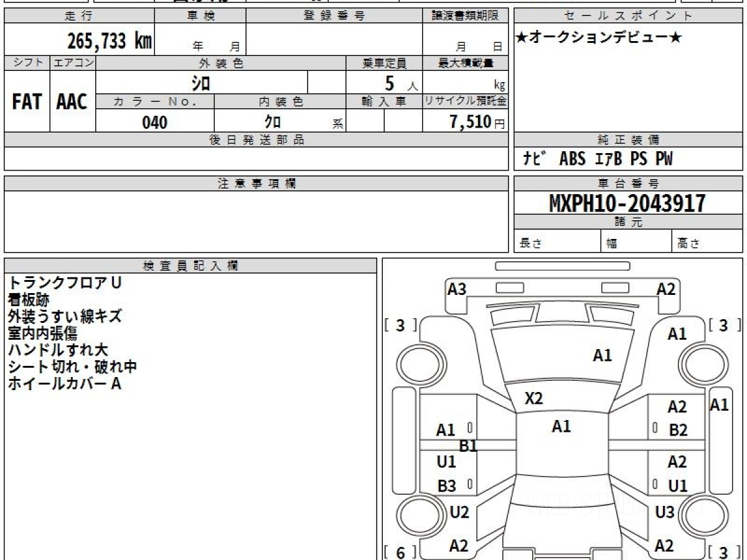Click the A1 mark on the roof
The image size is (747, 560).
pyautogui.click(x=561, y=426)
